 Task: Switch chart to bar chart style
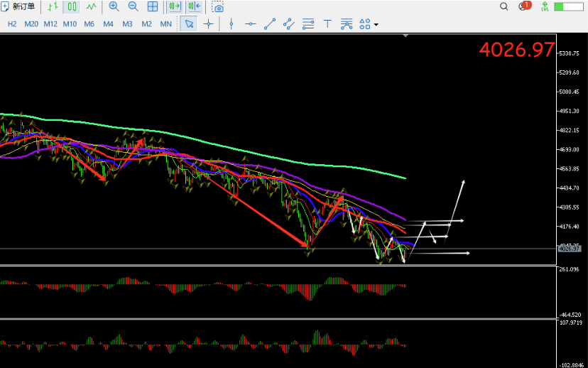[53, 6]
